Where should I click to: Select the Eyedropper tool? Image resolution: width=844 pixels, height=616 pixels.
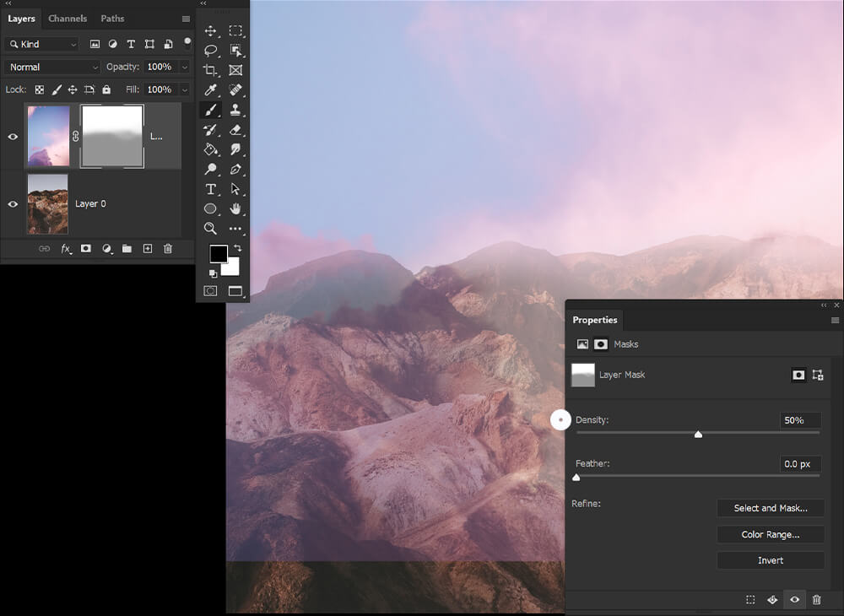[x=210, y=89]
